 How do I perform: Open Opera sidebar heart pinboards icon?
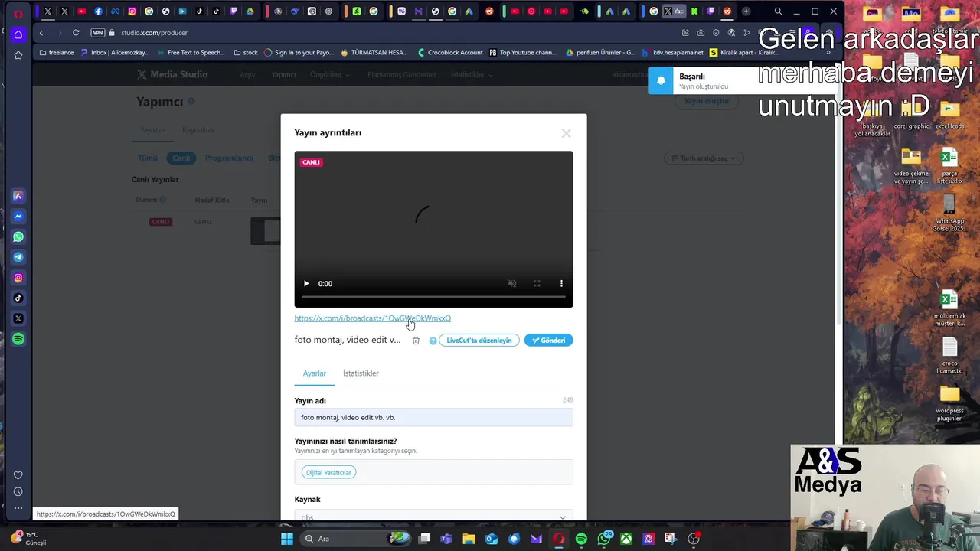pos(18,475)
